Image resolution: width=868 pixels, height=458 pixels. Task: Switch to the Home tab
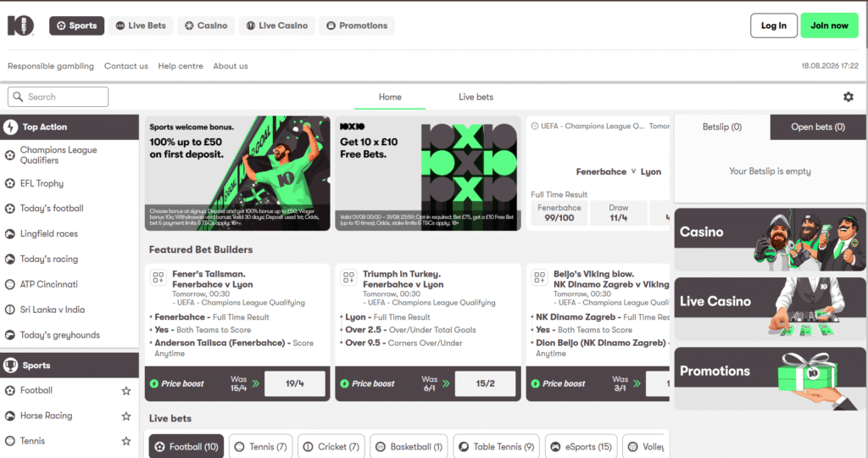click(390, 97)
